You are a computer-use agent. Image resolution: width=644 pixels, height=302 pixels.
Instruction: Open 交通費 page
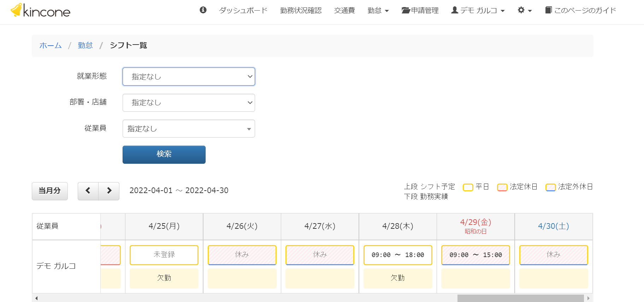[x=344, y=10]
